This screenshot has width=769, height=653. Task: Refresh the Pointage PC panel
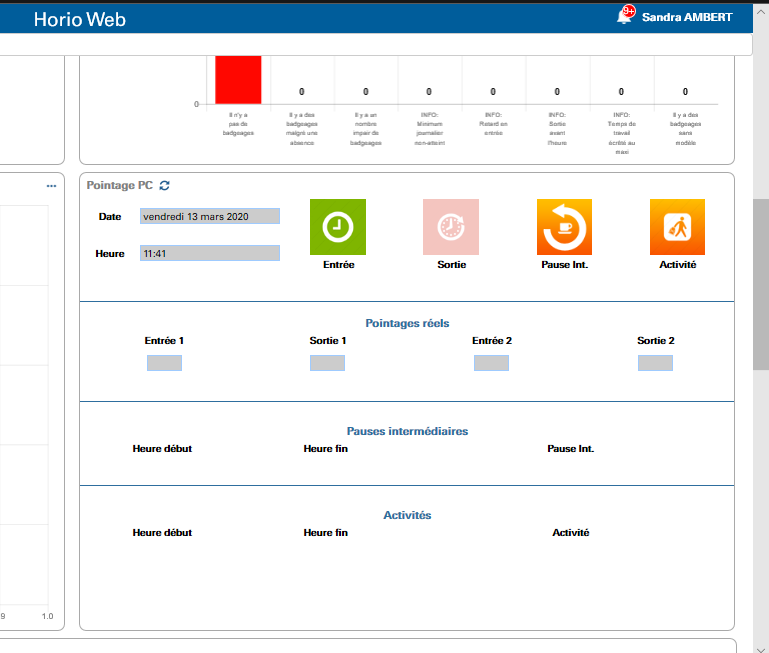point(164,185)
